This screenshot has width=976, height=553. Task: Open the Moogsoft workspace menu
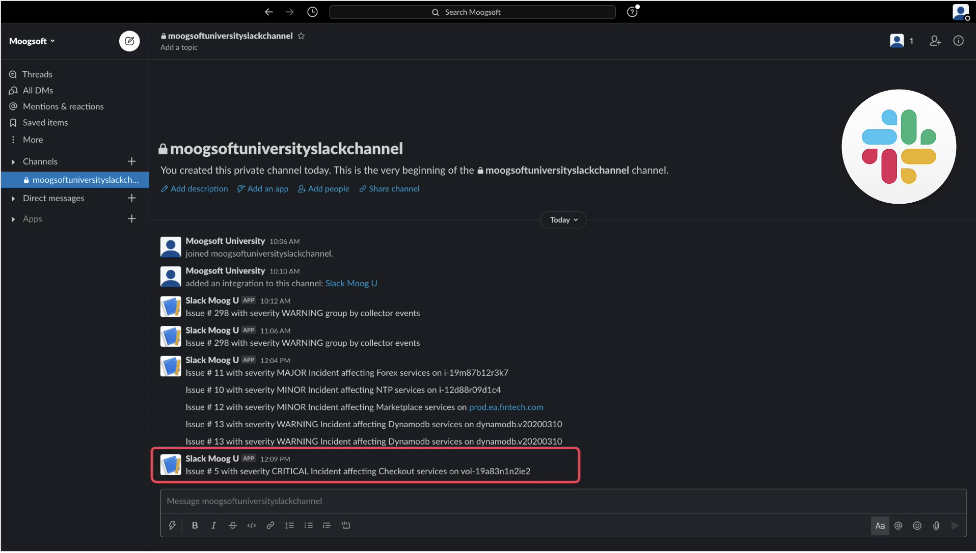pyautogui.click(x=32, y=41)
